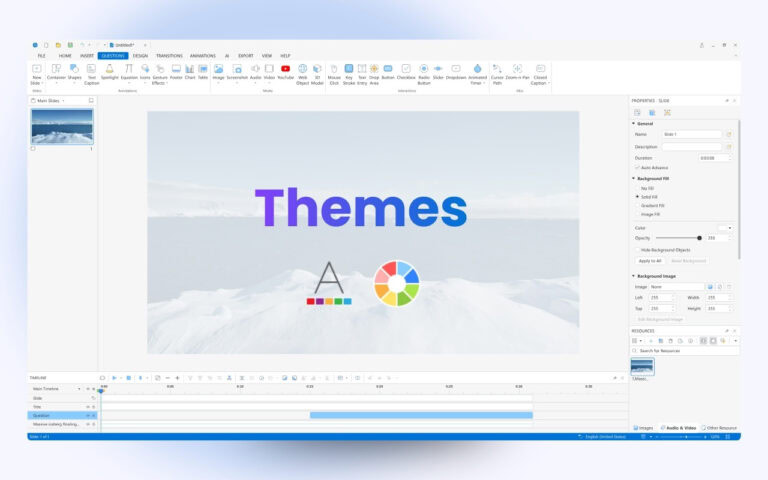Add a Zoom-n-Pan effect
This screenshot has height=480, width=768.
pos(517,72)
